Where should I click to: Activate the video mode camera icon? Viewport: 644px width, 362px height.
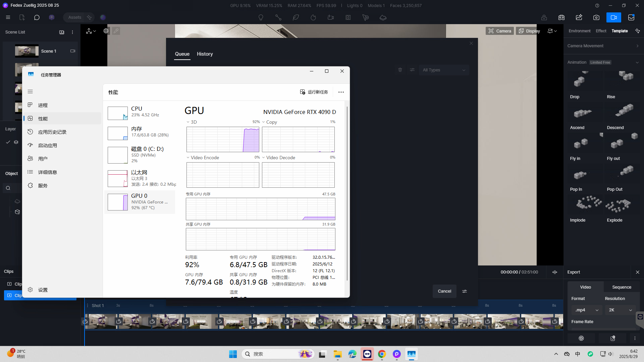613,17
